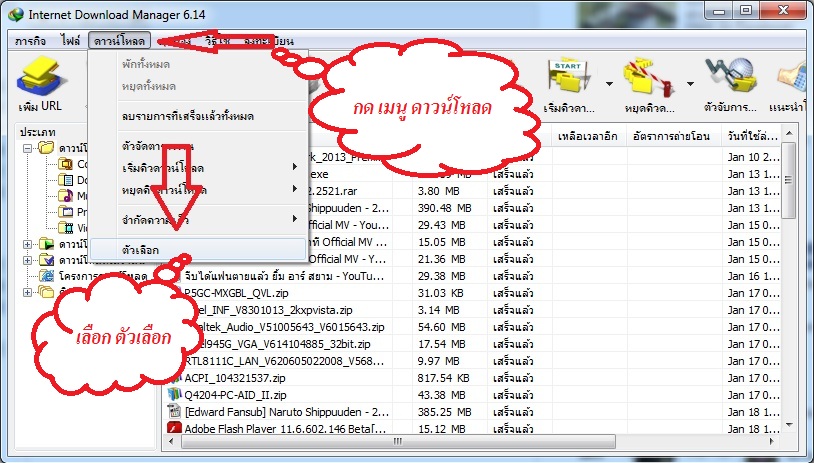Image resolution: width=814 pixels, height=463 pixels.
Task: Select the RTL8111C_LAN_V620605022008 download row
Action: [472, 361]
